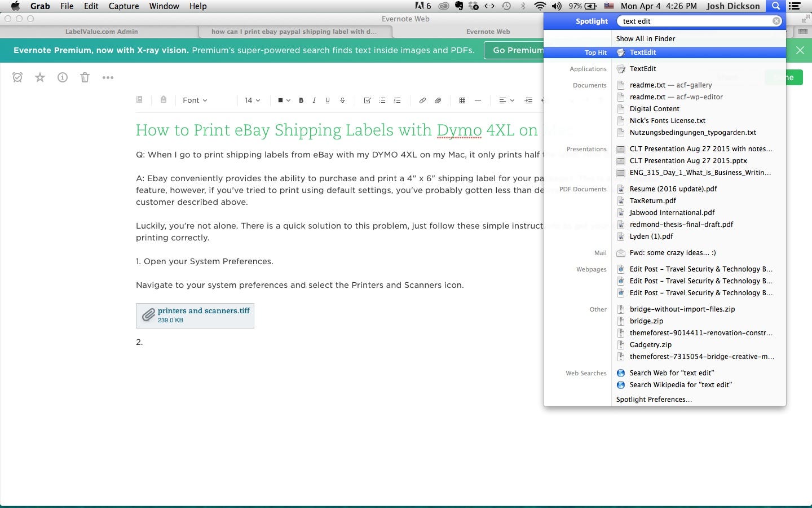812x508 pixels.
Task: Open the Evernote elephant menu bar icon
Action: pyautogui.click(x=459, y=6)
